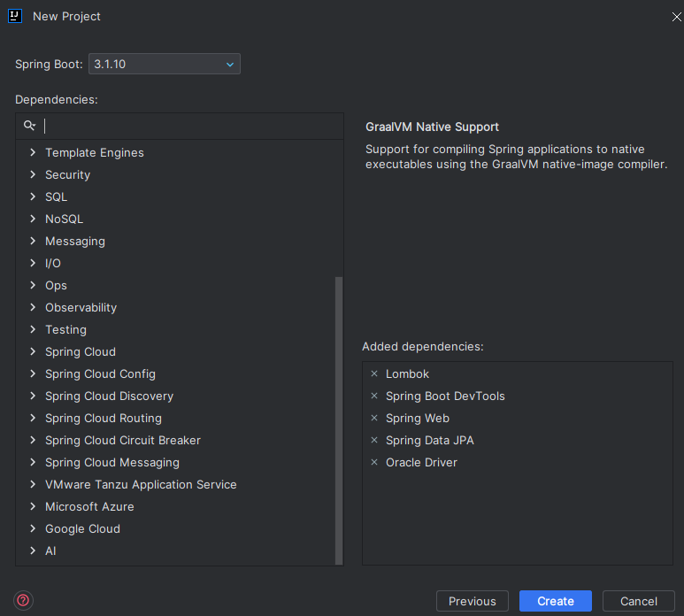Click the dependencies list vertical scrollbar

click(x=339, y=420)
